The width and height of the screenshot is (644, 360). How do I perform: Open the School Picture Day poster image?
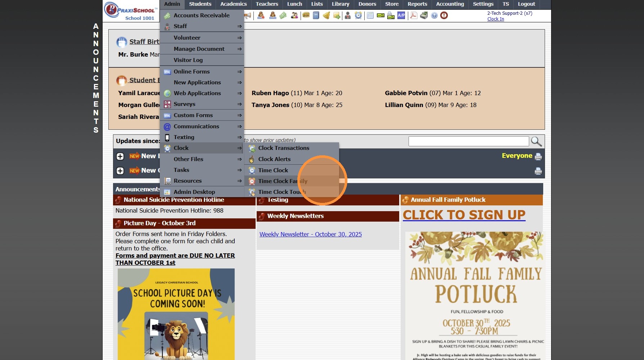tap(176, 314)
